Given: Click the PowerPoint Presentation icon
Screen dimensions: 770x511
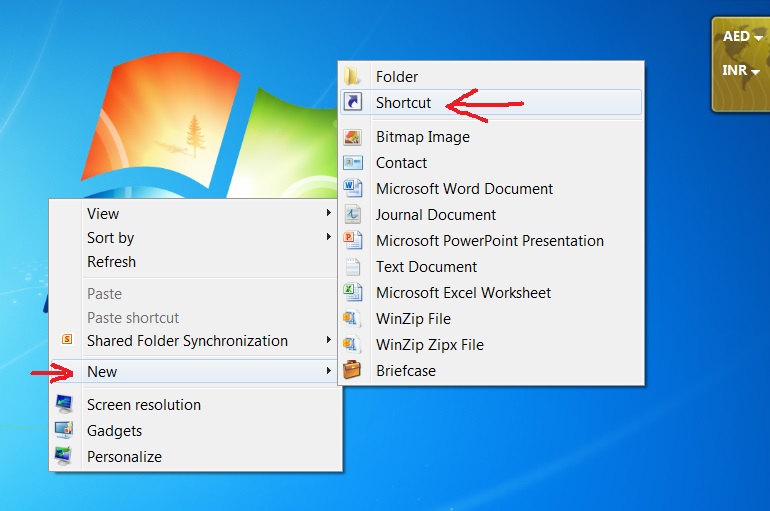Looking at the screenshot, I should [353, 241].
